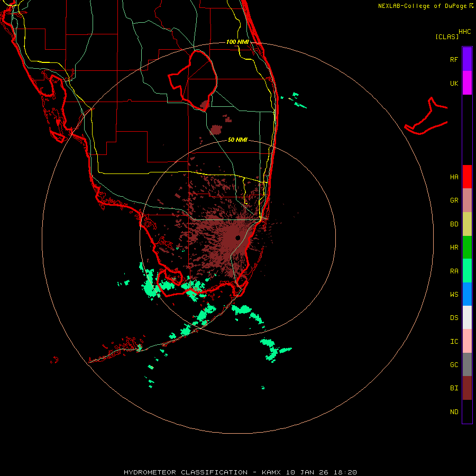Viewport: 476px width, 476px height.
Task: Click the IC legend label
Action: click(454, 342)
